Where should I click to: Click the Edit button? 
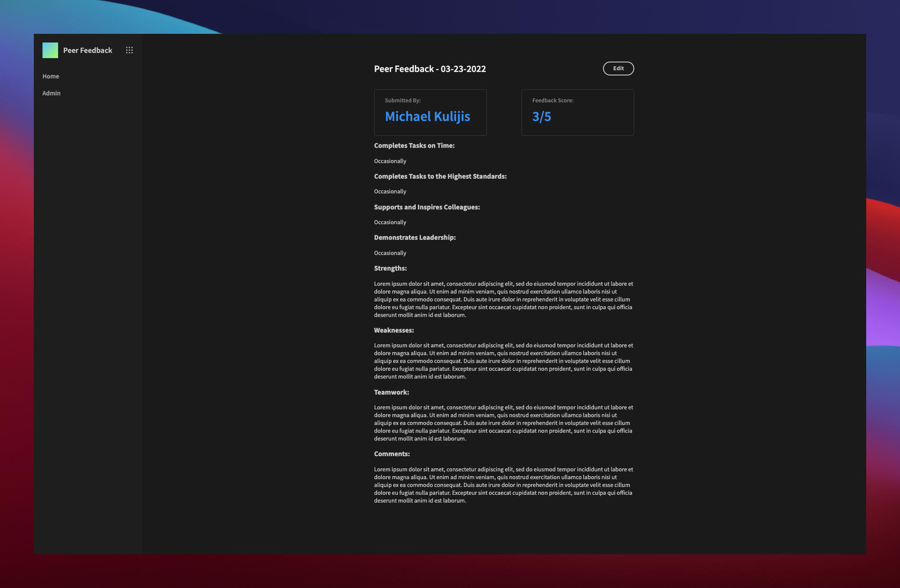[618, 68]
